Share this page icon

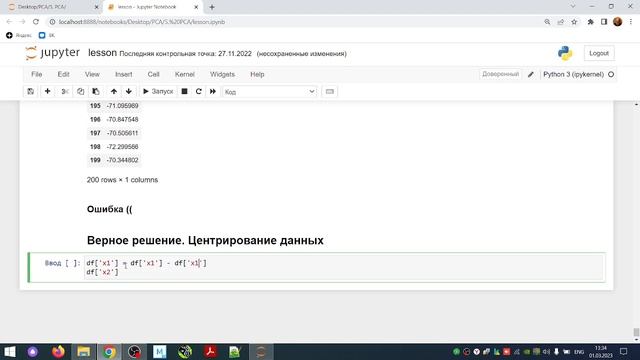(x=561, y=22)
